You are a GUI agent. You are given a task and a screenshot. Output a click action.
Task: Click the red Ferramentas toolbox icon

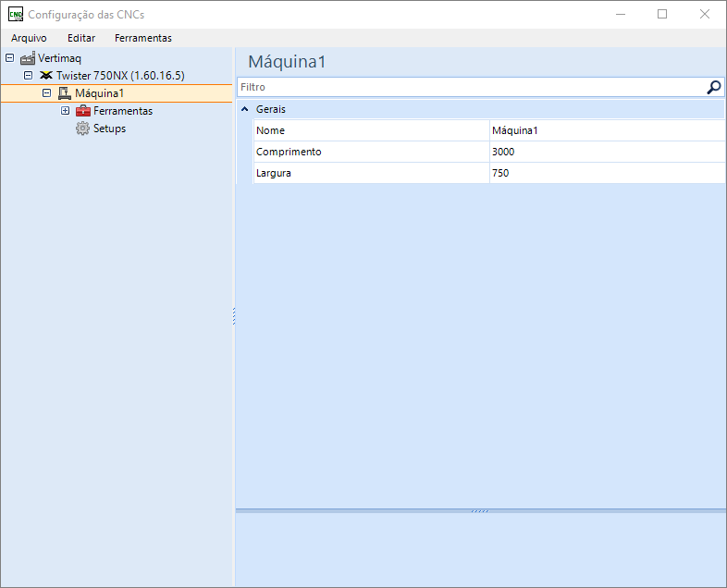click(x=83, y=111)
